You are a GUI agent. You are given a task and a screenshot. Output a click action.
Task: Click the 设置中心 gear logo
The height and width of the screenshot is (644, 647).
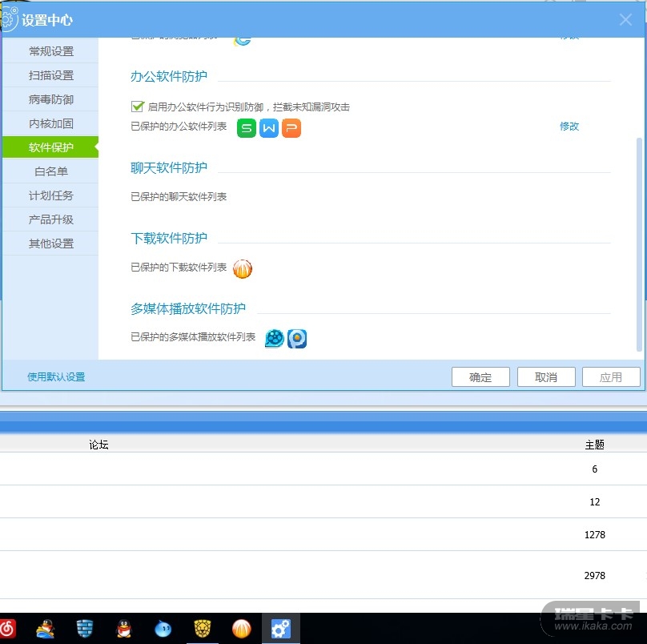coord(8,19)
